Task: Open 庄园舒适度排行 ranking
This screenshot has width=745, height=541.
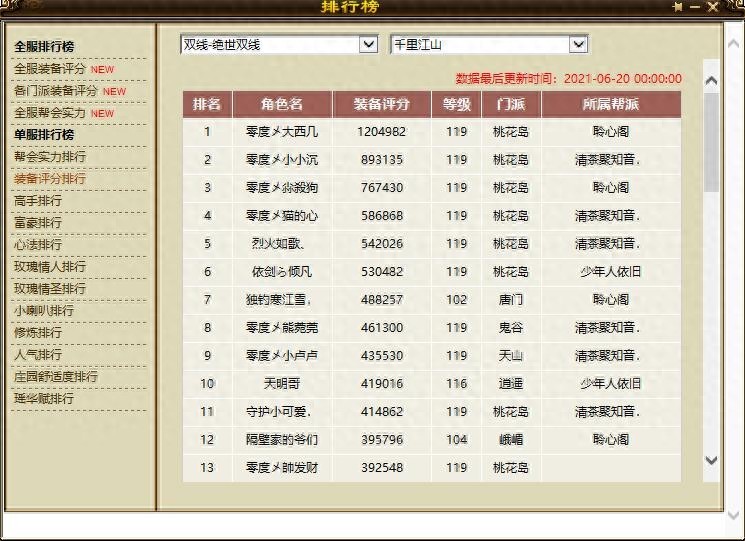Action: pos(56,377)
